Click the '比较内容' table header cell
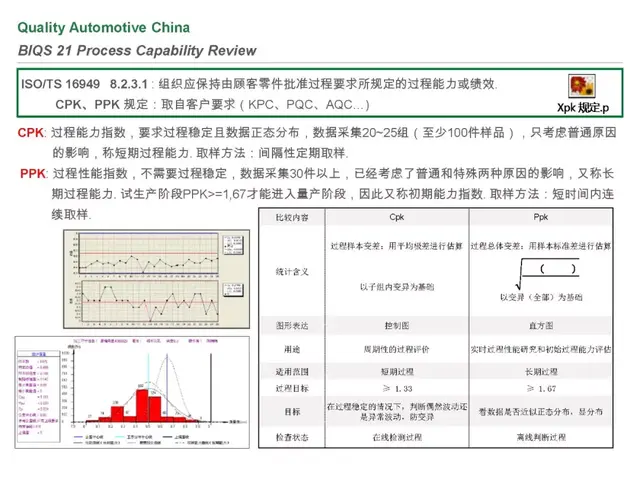 click(x=292, y=218)
